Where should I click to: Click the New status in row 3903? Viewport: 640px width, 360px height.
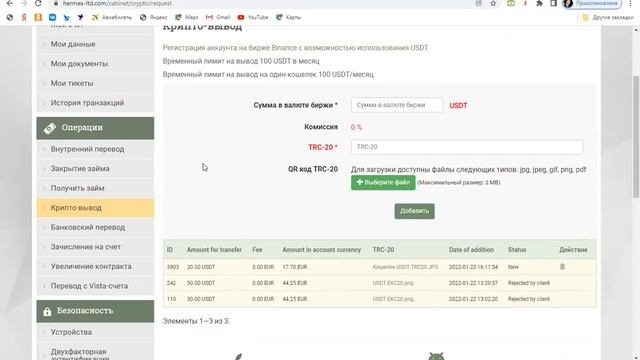[513, 267]
